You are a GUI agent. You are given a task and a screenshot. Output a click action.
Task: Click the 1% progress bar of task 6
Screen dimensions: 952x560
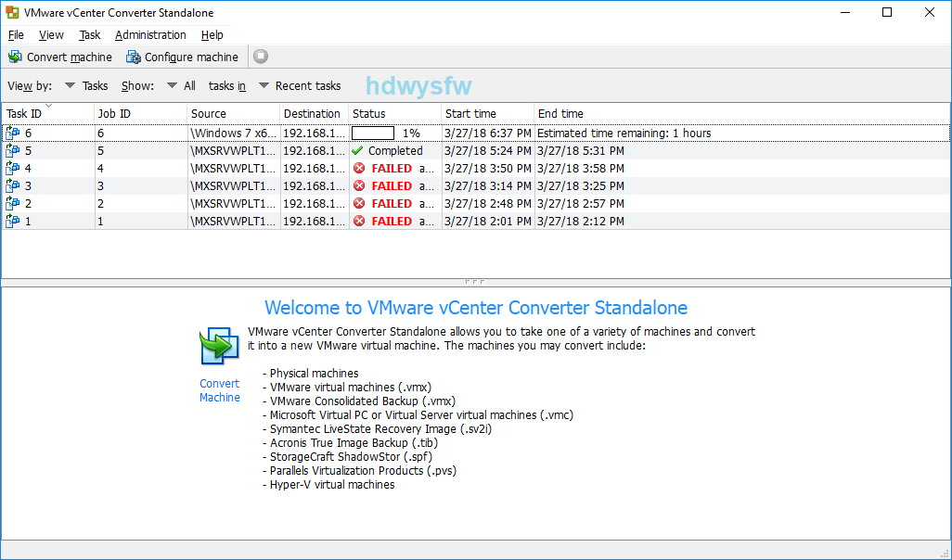(373, 133)
